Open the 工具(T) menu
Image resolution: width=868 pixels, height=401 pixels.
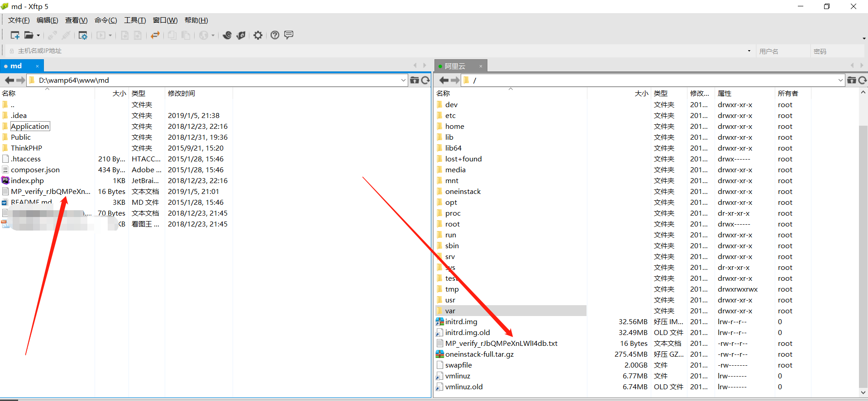click(135, 20)
